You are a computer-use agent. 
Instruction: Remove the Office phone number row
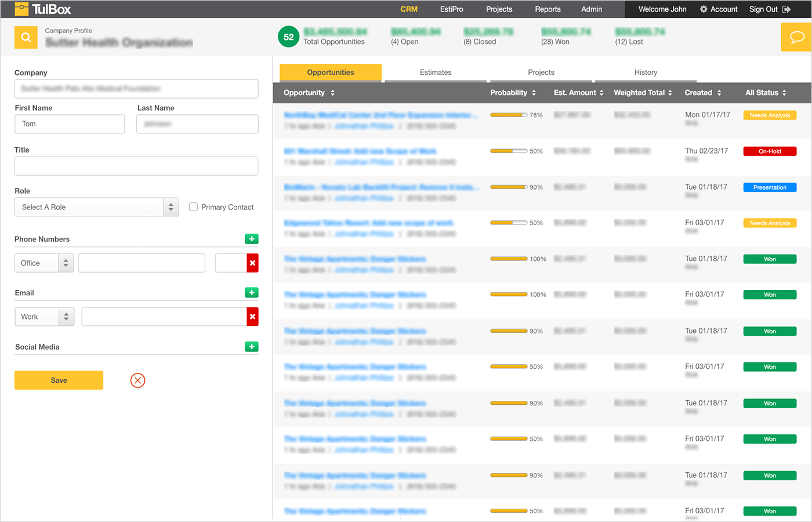(252, 263)
